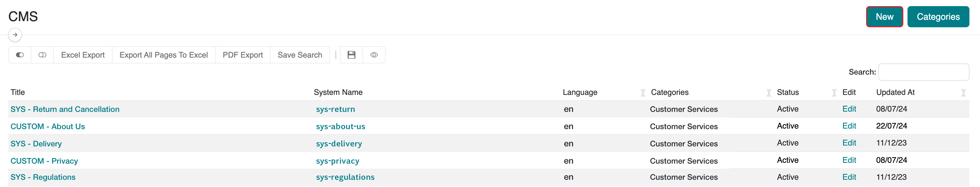This screenshot has width=980, height=187.
Task: Focus the Search input field
Action: click(x=923, y=72)
